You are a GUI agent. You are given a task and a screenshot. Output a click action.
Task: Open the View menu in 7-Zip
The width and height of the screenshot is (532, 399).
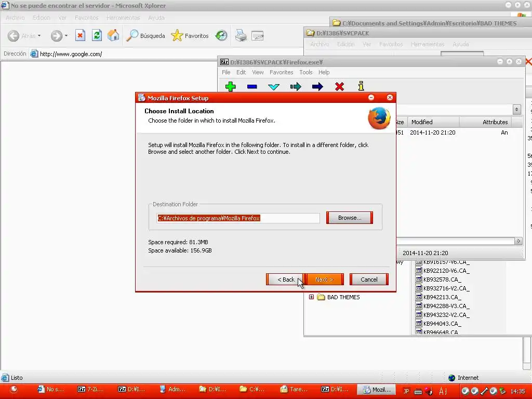click(258, 72)
